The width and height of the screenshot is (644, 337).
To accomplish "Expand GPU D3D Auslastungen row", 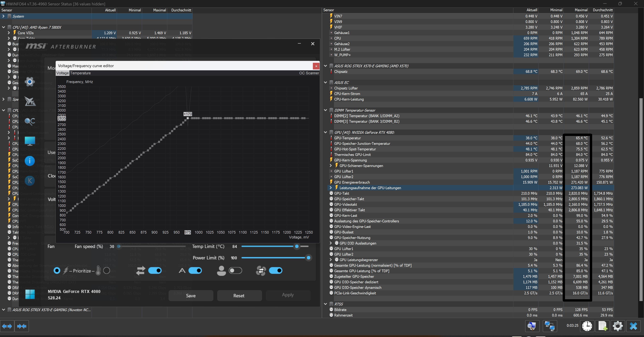I will pyautogui.click(x=331, y=243).
